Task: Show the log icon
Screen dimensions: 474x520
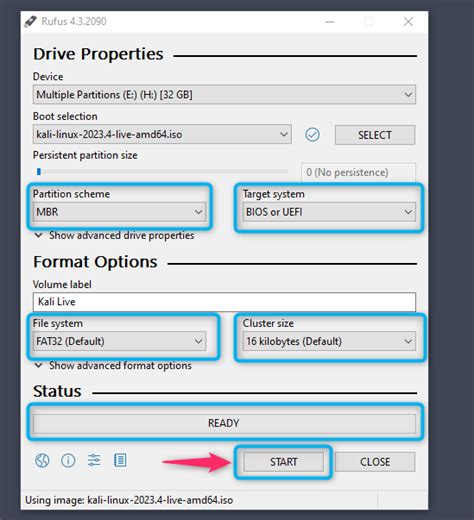Action: pos(120,460)
